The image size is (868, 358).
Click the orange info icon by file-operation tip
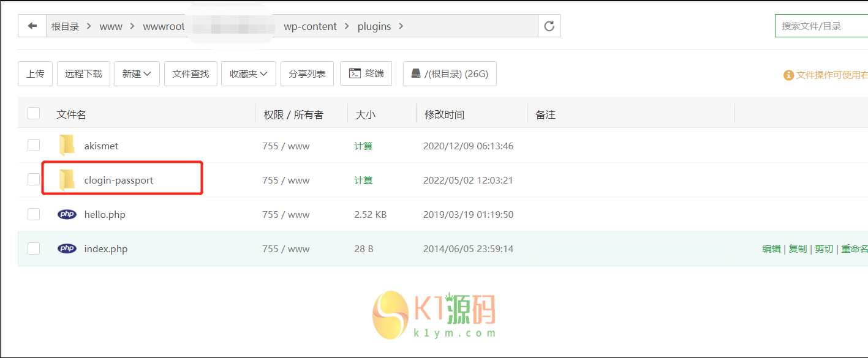[x=788, y=75]
